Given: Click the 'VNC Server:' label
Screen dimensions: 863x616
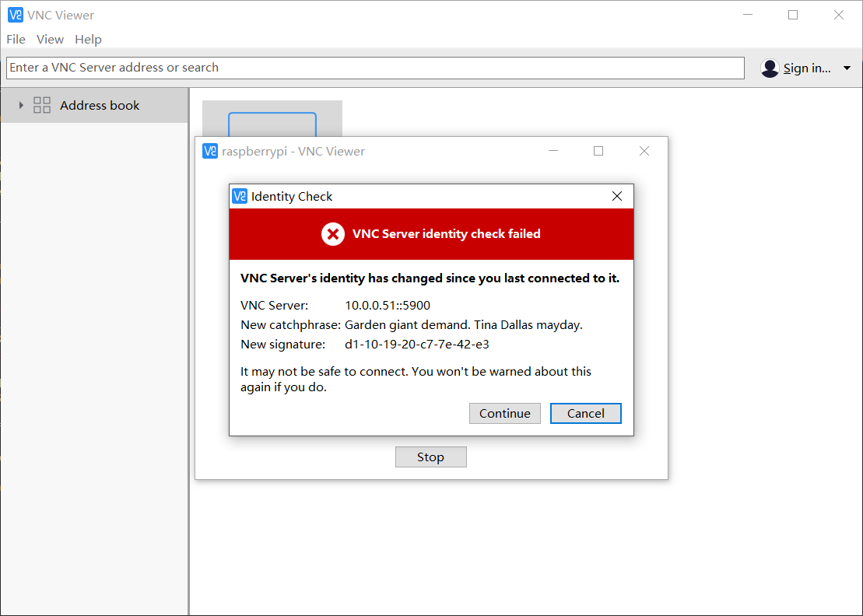Looking at the screenshot, I should 274,305.
